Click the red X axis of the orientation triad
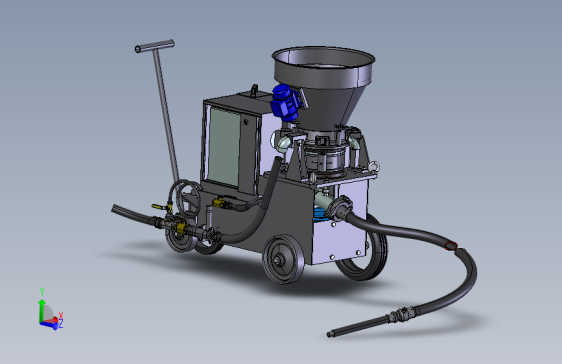The width and height of the screenshot is (562, 364). [53, 319]
